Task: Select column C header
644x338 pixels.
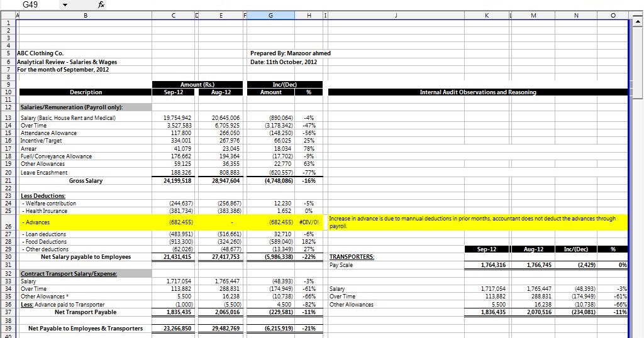Action: [x=174, y=16]
